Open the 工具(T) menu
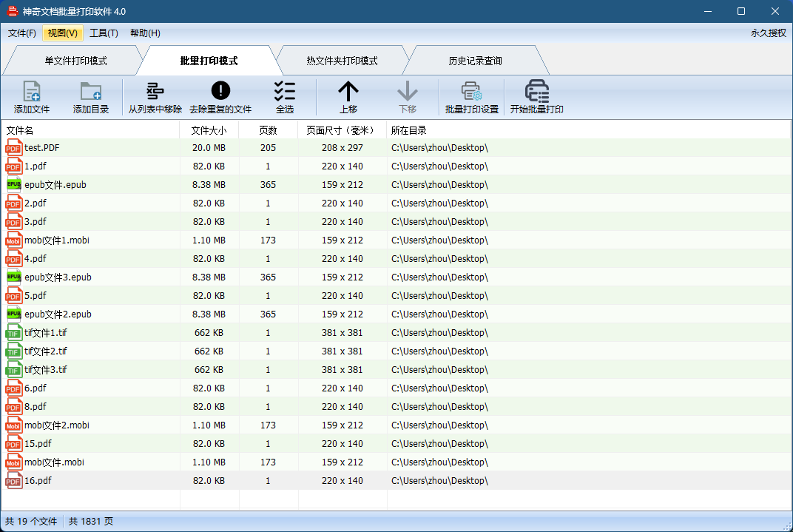Image resolution: width=793 pixels, height=532 pixels. [x=104, y=33]
